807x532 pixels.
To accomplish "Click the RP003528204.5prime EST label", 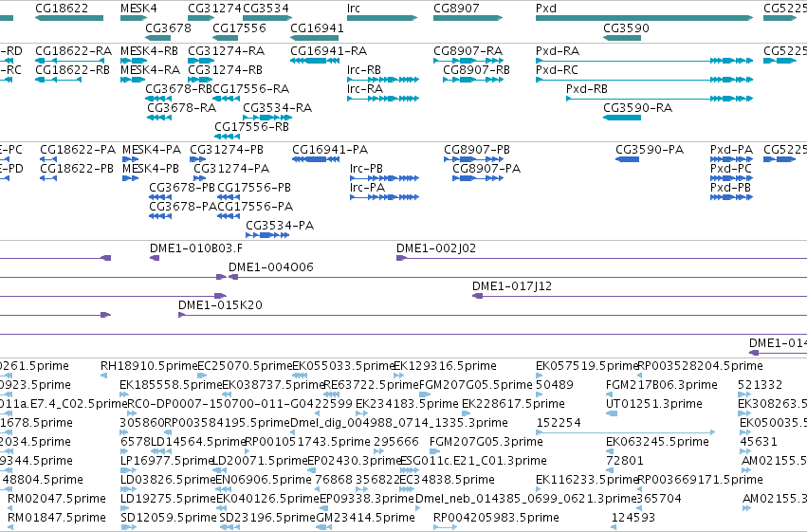I will (701, 366).
